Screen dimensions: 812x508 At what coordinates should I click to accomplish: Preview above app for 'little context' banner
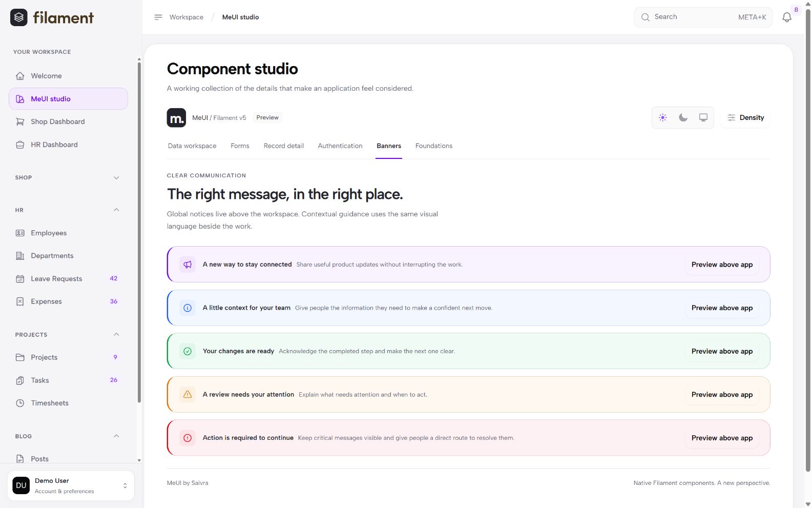722,308
